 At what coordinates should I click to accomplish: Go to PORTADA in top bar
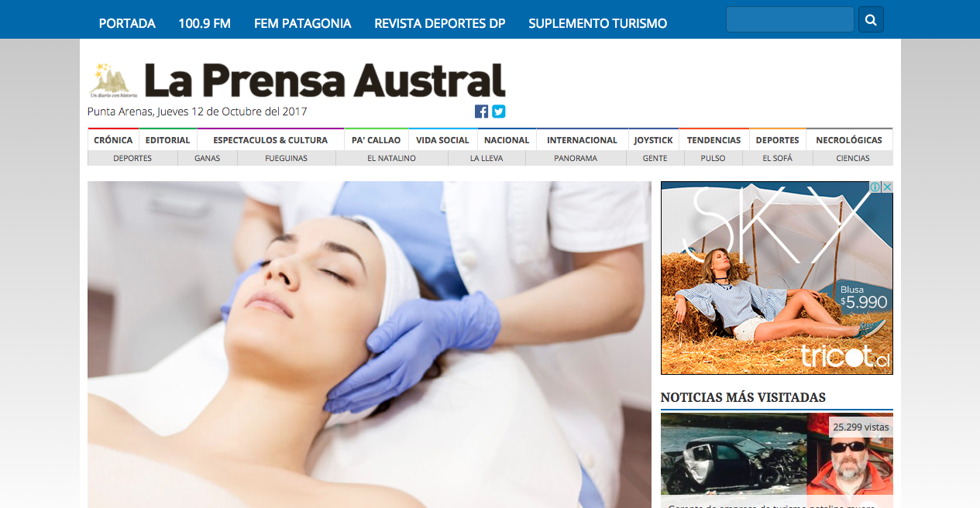(x=127, y=23)
